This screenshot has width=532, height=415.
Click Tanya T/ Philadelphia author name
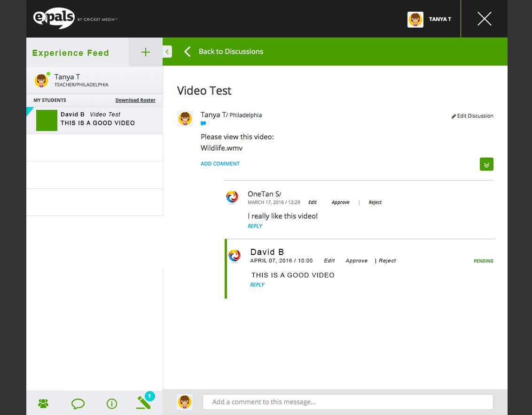pyautogui.click(x=231, y=115)
